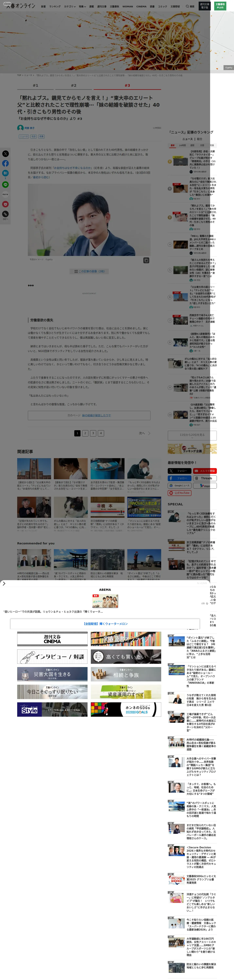Open the ランキング企画 banner in the sidebar
The image size is (234, 980).
pos(192,449)
